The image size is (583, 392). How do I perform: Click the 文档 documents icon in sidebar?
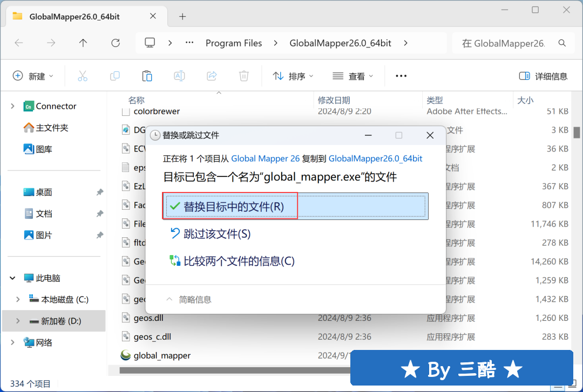click(x=28, y=214)
